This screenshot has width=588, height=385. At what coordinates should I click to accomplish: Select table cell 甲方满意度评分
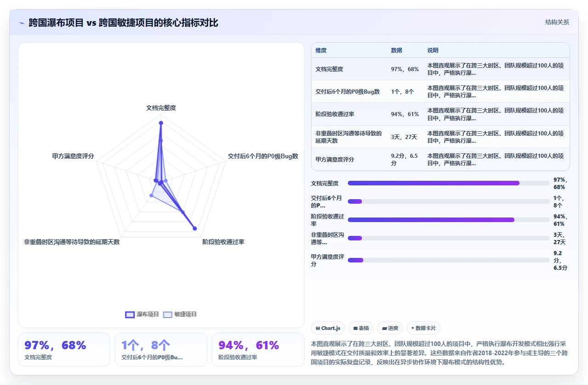pos(334,159)
